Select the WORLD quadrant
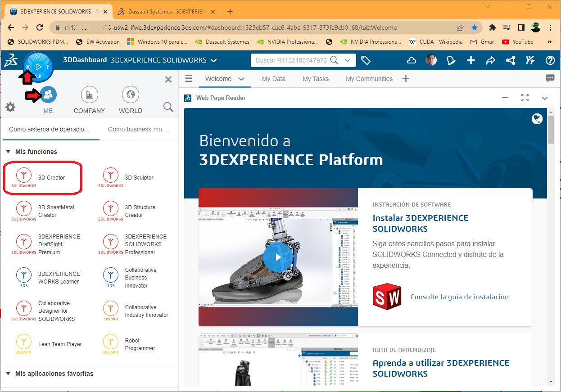 (x=131, y=101)
